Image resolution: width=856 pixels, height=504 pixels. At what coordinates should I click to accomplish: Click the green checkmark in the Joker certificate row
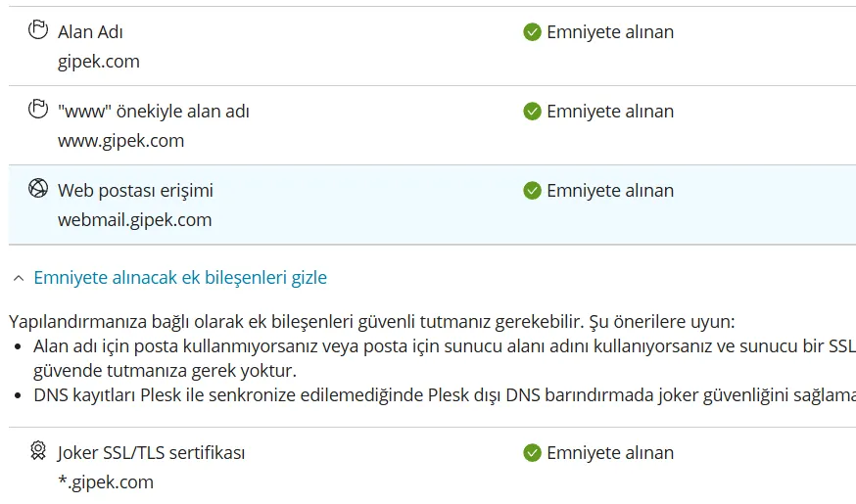point(532,453)
